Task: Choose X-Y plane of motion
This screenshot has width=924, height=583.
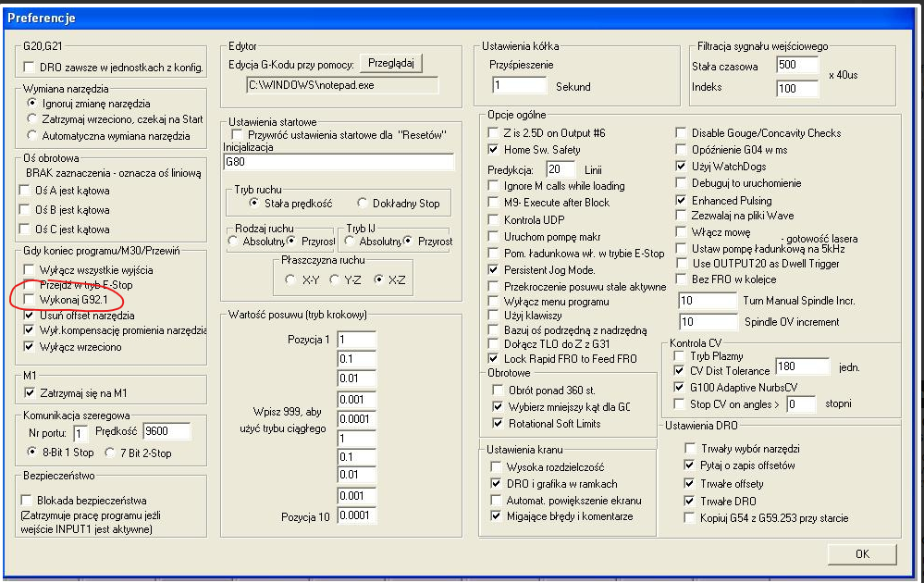Action: (x=290, y=279)
